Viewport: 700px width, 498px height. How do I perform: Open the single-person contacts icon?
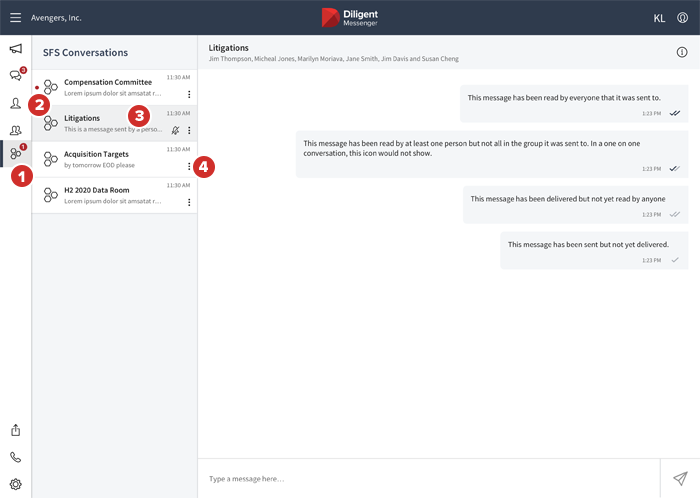coord(16,103)
